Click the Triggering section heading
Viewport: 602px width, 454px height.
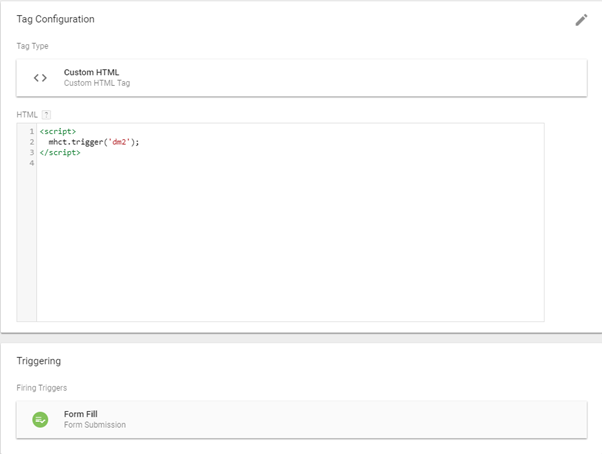[39, 361]
